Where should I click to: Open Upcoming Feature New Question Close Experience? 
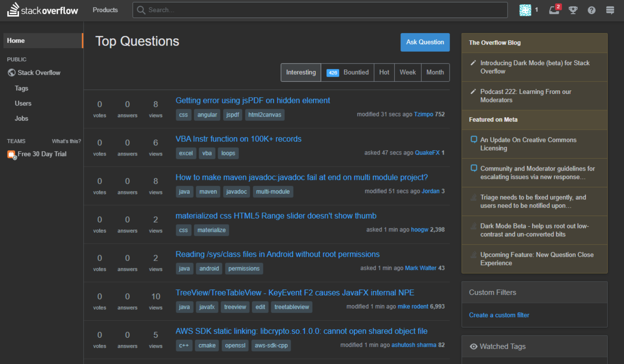click(537, 259)
